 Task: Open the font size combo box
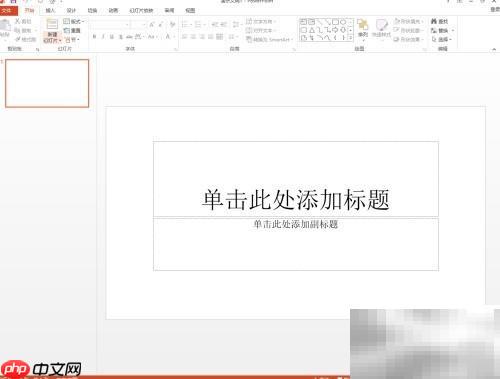[x=138, y=24]
